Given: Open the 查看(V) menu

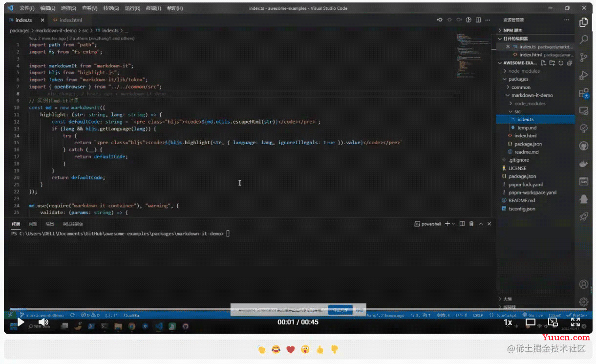Looking at the screenshot, I should pyautogui.click(x=89, y=8).
